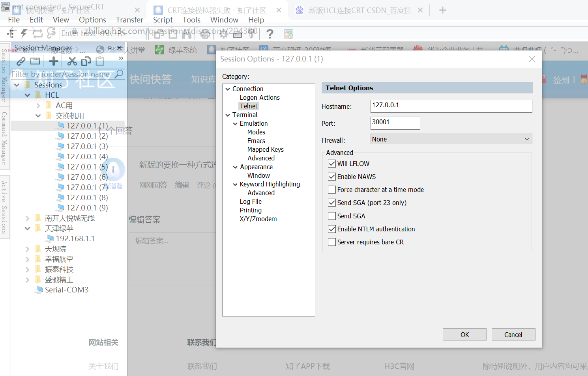Open the Firewall dropdown set to None

pyautogui.click(x=451, y=139)
